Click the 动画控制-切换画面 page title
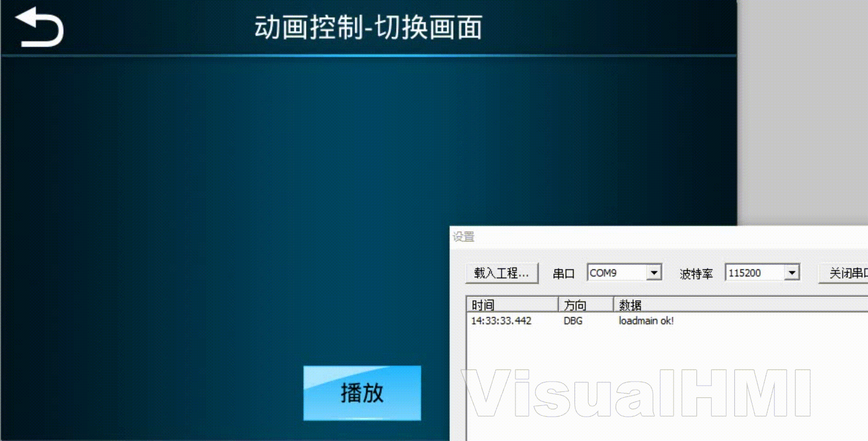Viewport: 868px width, 441px height. click(368, 28)
